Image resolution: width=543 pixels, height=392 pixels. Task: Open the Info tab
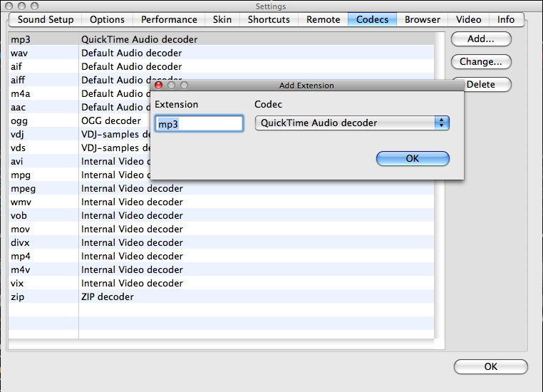pos(506,19)
